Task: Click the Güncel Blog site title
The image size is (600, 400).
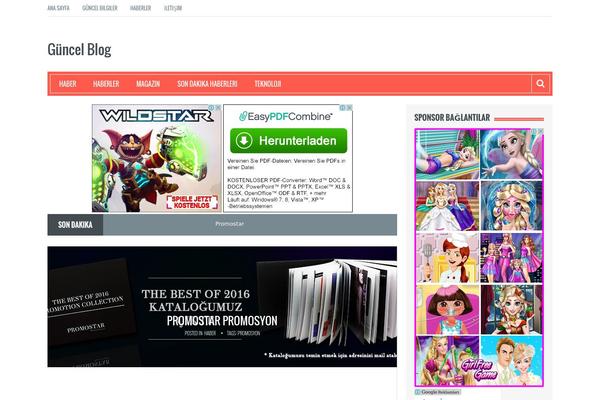Action: pos(80,49)
